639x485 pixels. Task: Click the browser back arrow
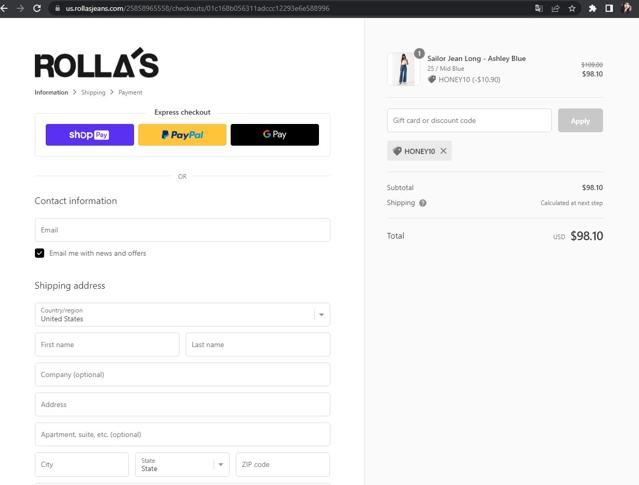pyautogui.click(x=4, y=8)
